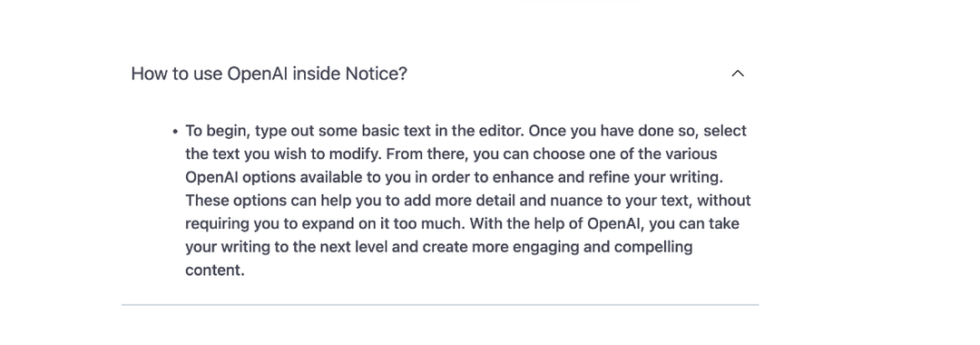Image resolution: width=980 pixels, height=345 pixels.
Task: Select the bullet point marker before 'To begin'
Action: click(x=175, y=132)
